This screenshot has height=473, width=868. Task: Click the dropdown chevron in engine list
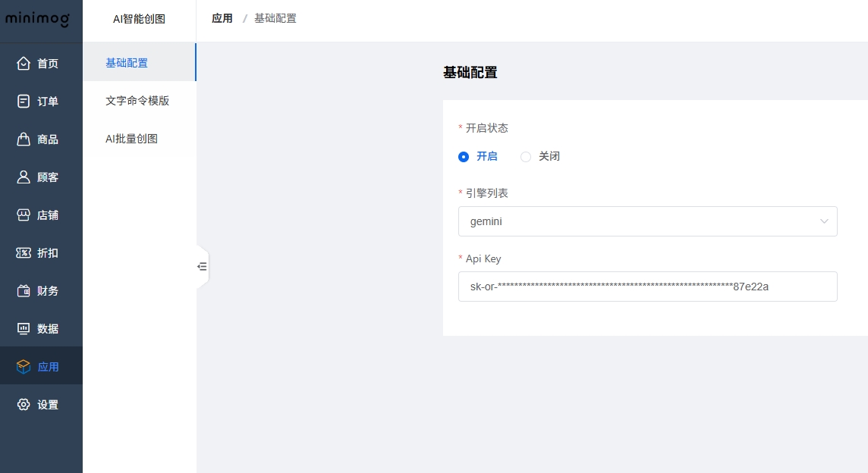point(824,221)
